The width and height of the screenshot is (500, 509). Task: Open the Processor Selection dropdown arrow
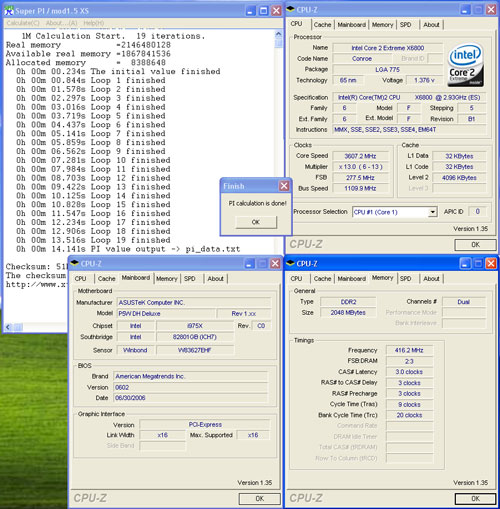point(432,212)
